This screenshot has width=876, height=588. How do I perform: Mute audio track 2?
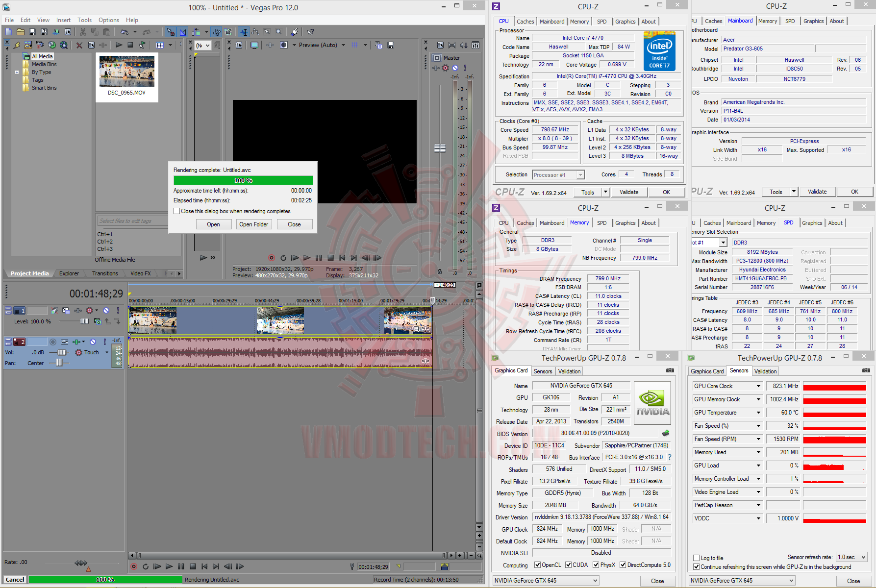pyautogui.click(x=93, y=342)
